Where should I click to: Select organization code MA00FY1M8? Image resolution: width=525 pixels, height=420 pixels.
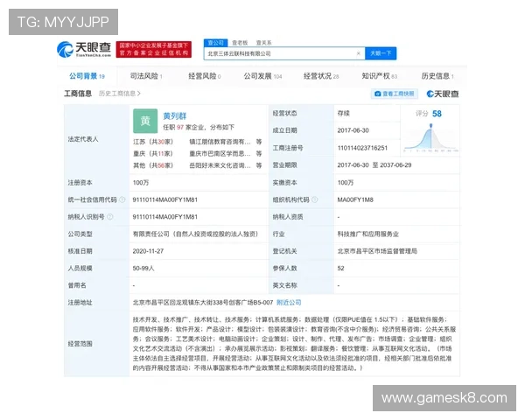tap(355, 200)
